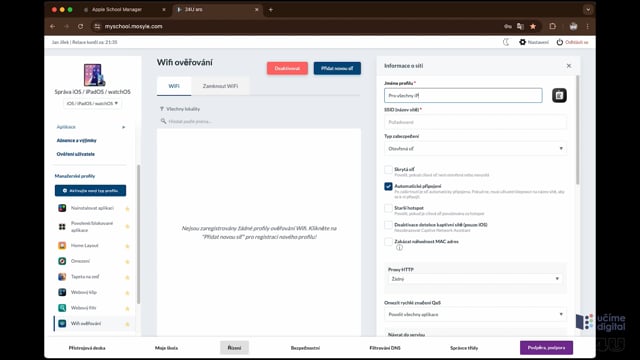This screenshot has width=640, height=360.
Task: Click the profile search field
Action: [x=259, y=121]
